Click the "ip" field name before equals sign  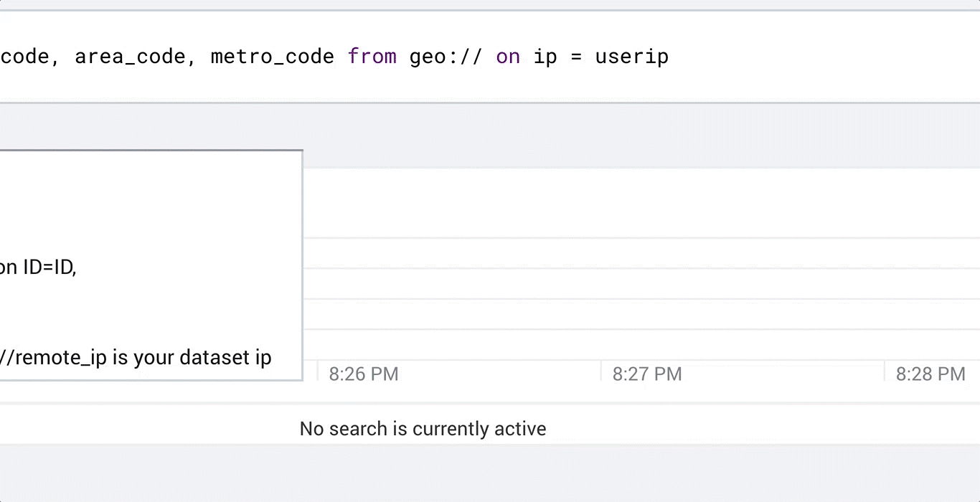tap(545, 57)
